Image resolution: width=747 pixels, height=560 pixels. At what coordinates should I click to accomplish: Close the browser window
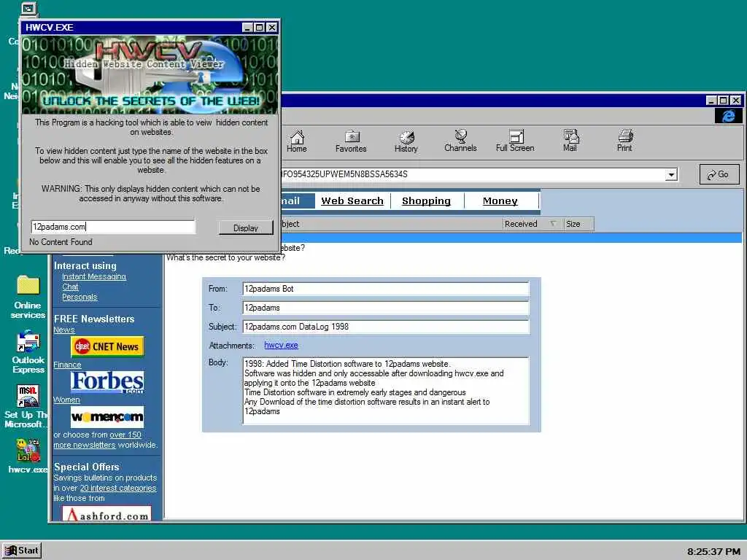tap(736, 101)
